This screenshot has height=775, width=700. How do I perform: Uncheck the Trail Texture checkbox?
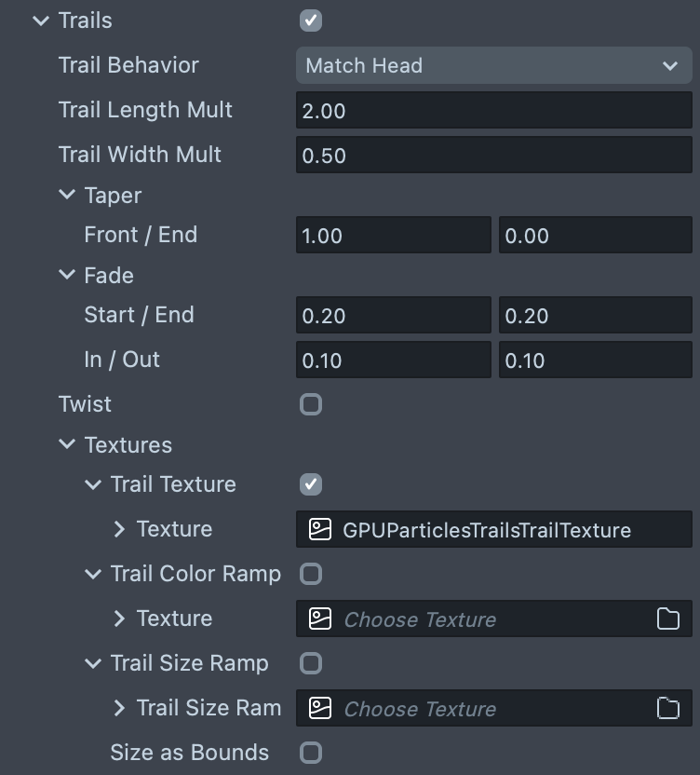pos(311,484)
